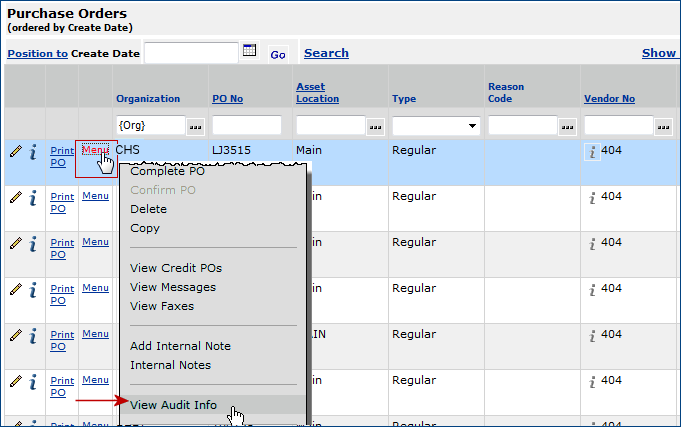Click the Position to link

coord(37,53)
